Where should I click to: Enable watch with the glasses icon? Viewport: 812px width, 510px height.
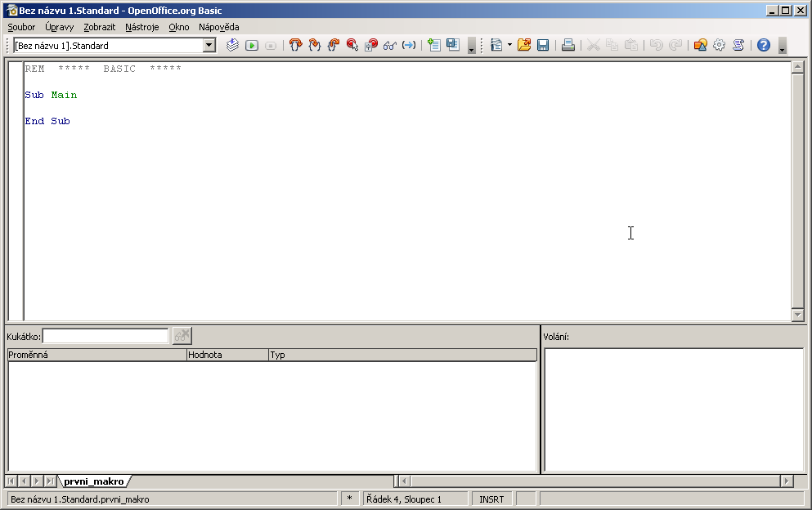tap(390, 46)
